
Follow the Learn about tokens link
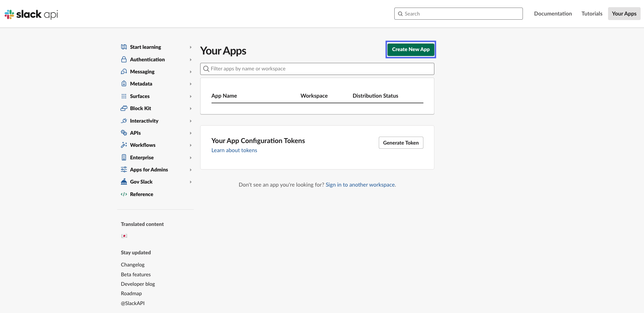pos(234,150)
